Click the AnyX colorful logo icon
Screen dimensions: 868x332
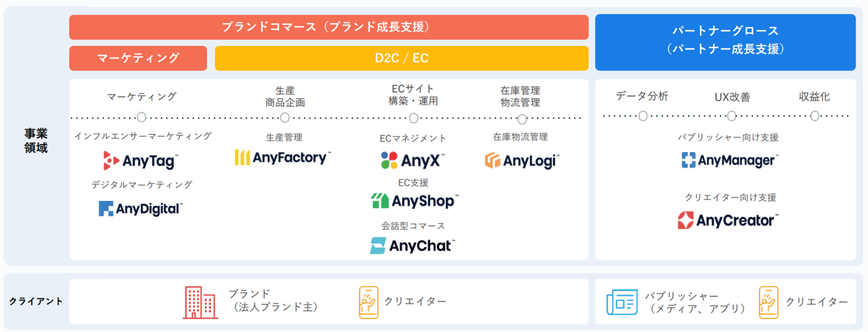390,161
